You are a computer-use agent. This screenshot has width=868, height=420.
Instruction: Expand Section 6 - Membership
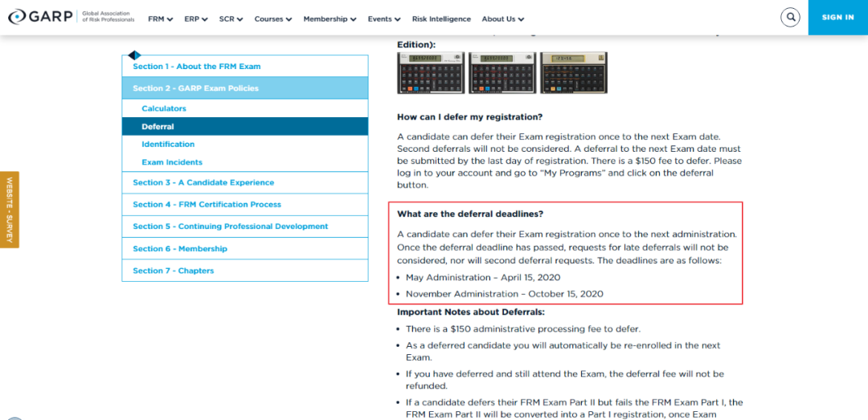tap(180, 249)
